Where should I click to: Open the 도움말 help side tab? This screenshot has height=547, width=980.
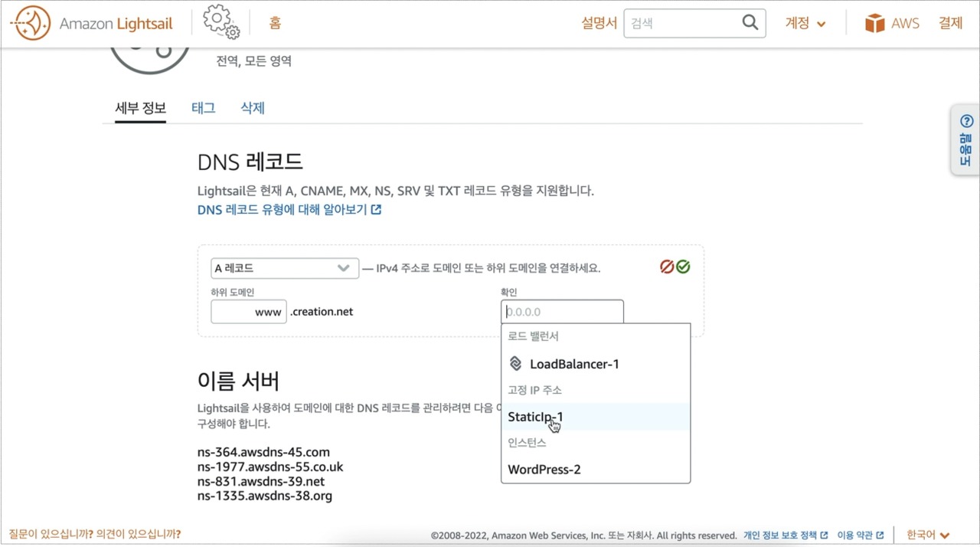click(965, 139)
